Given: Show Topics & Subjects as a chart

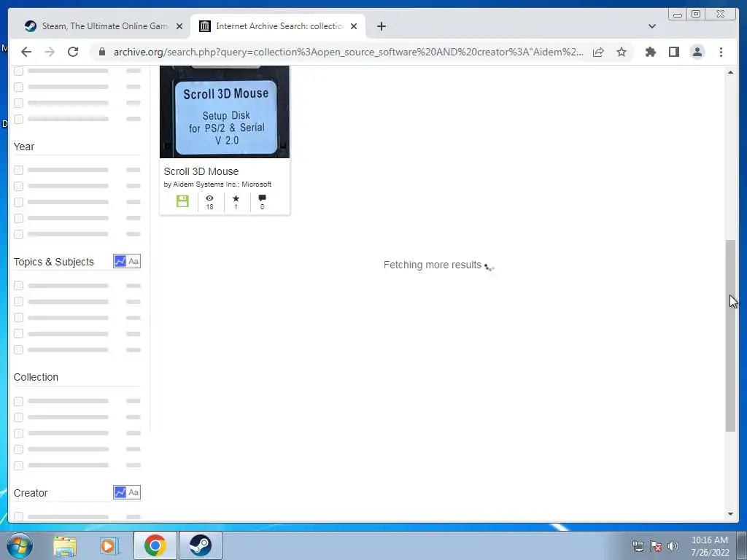Looking at the screenshot, I should (x=120, y=261).
